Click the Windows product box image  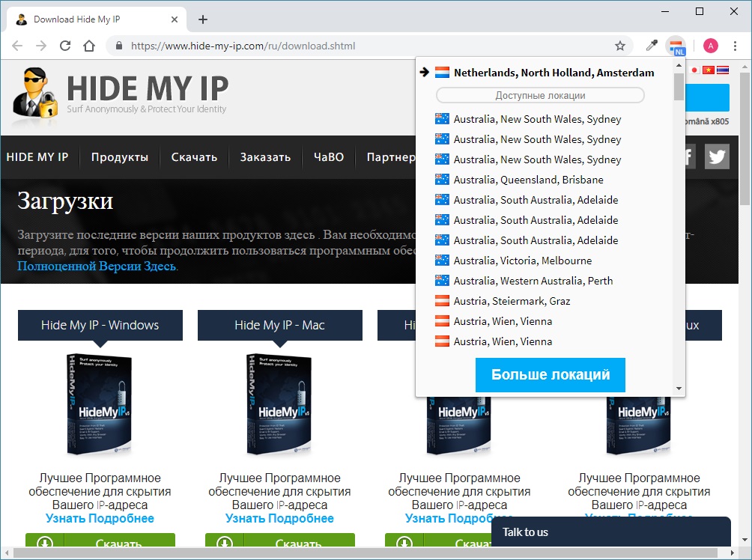click(99, 404)
